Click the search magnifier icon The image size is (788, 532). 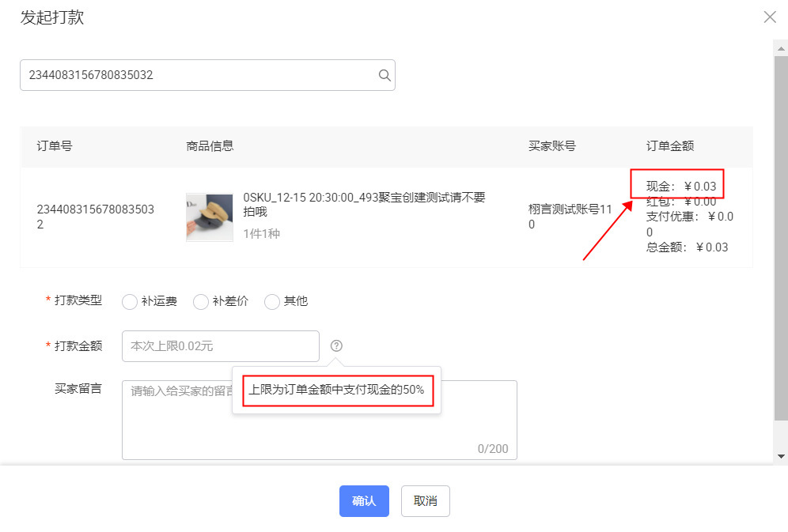(x=385, y=74)
